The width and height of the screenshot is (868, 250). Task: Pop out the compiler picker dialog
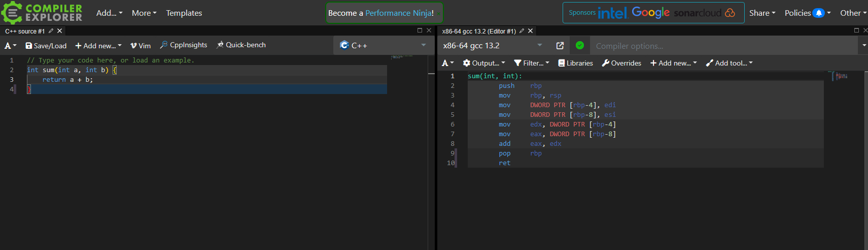[x=560, y=46]
